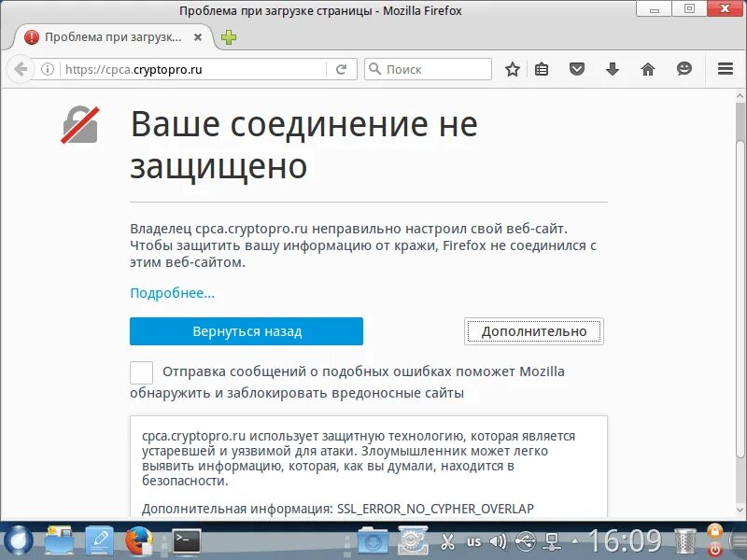Lock the screen with padlock icon
The height and width of the screenshot is (560, 747).
(x=714, y=530)
